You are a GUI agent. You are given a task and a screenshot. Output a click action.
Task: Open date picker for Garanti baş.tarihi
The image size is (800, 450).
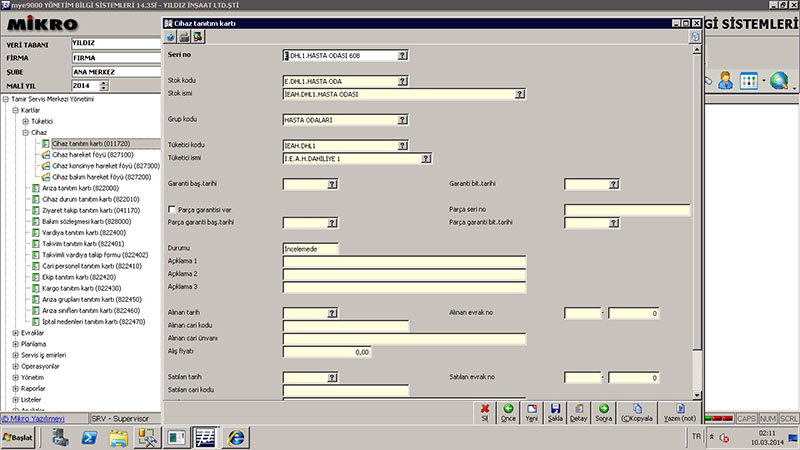pos(332,184)
